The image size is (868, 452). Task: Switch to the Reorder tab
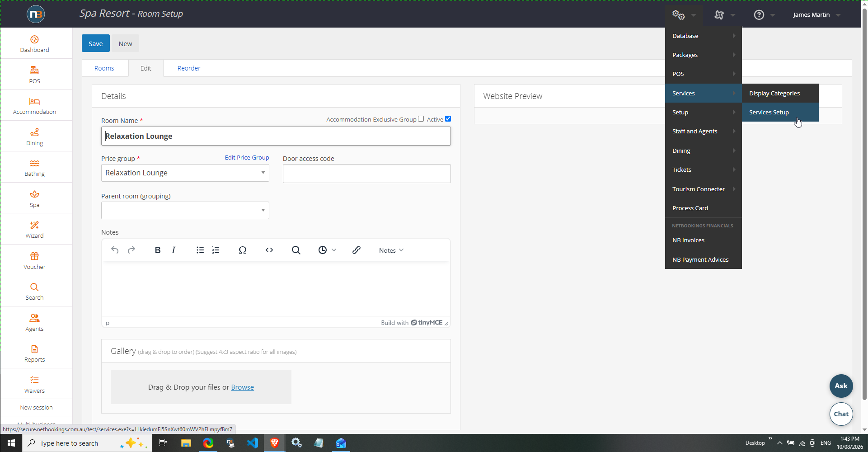189,68
